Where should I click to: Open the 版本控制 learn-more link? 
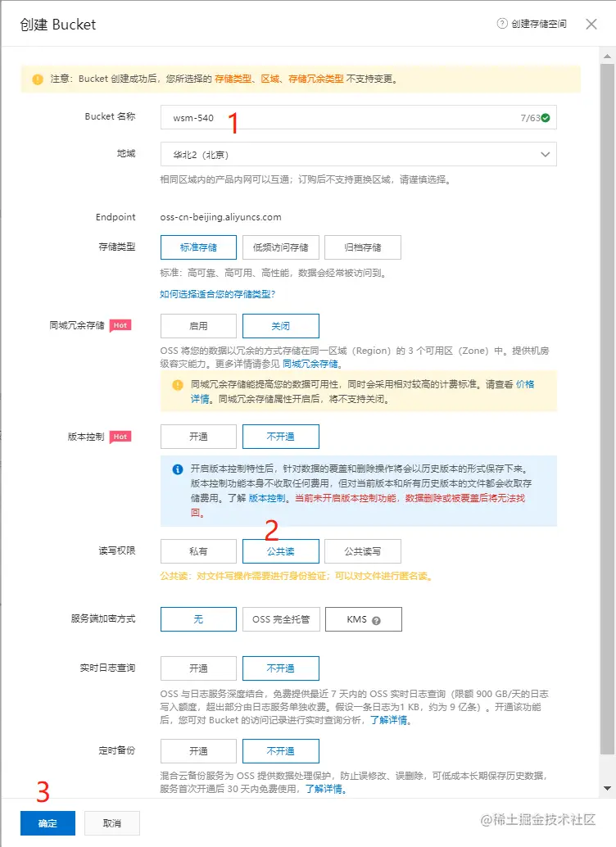[267, 498]
